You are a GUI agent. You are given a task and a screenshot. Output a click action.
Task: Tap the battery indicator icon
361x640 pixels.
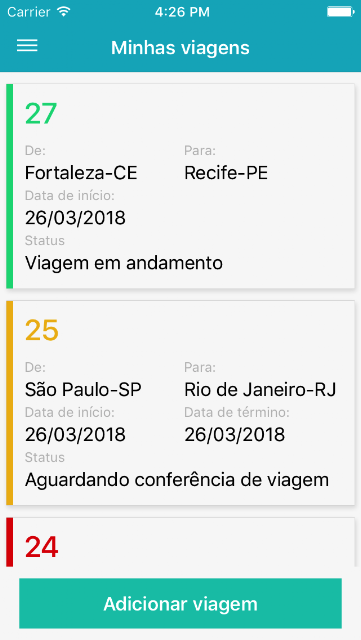(x=340, y=12)
